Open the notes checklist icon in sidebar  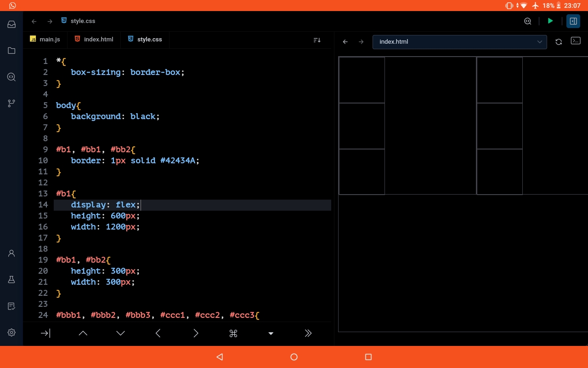click(11, 306)
